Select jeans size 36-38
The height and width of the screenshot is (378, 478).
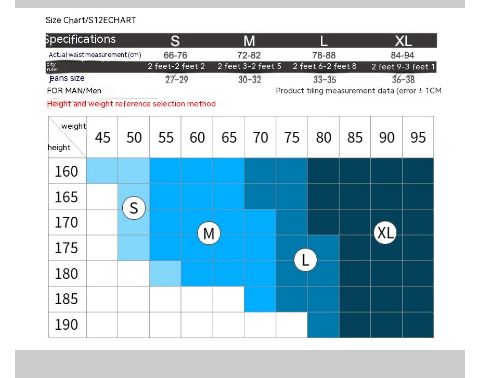(403, 79)
